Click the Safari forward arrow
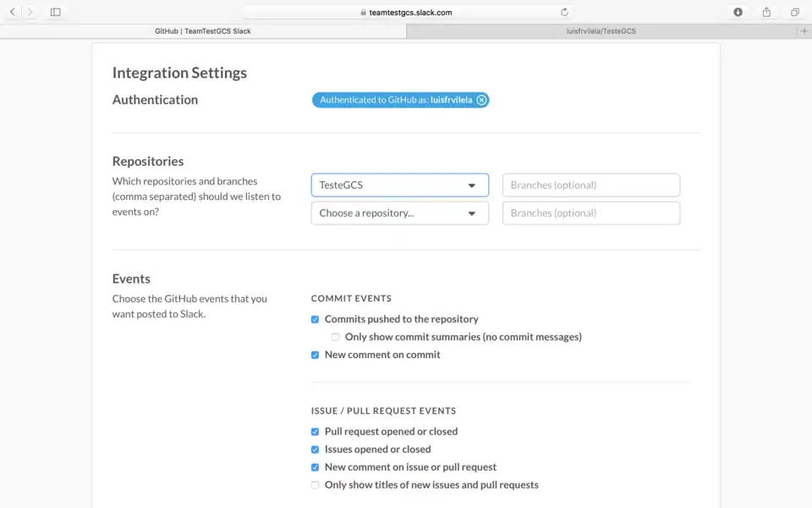 pos(30,12)
